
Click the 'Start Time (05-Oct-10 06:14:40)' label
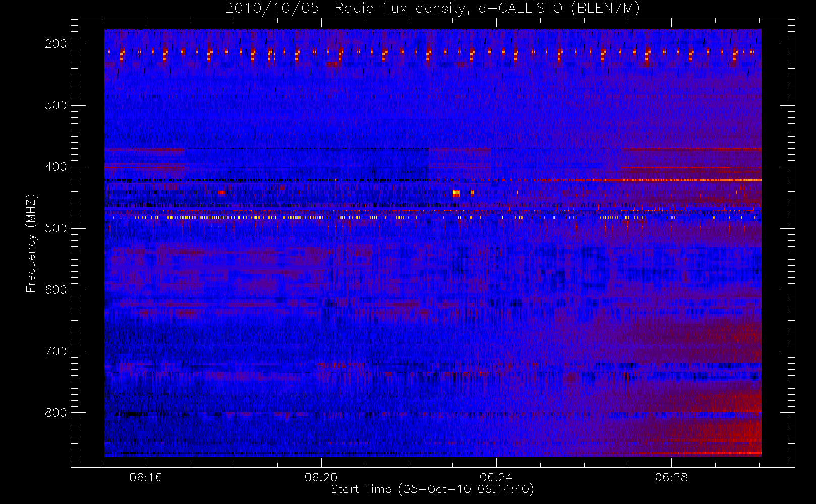point(432,489)
